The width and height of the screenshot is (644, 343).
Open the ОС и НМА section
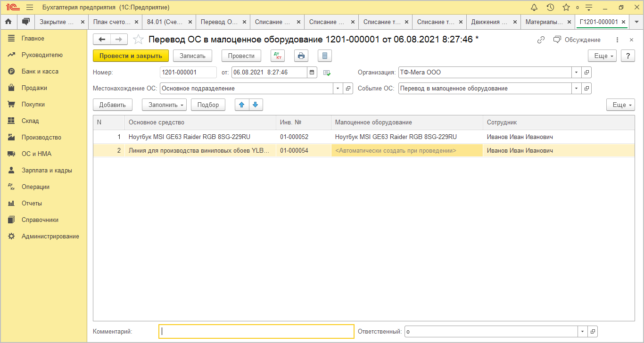click(x=43, y=154)
